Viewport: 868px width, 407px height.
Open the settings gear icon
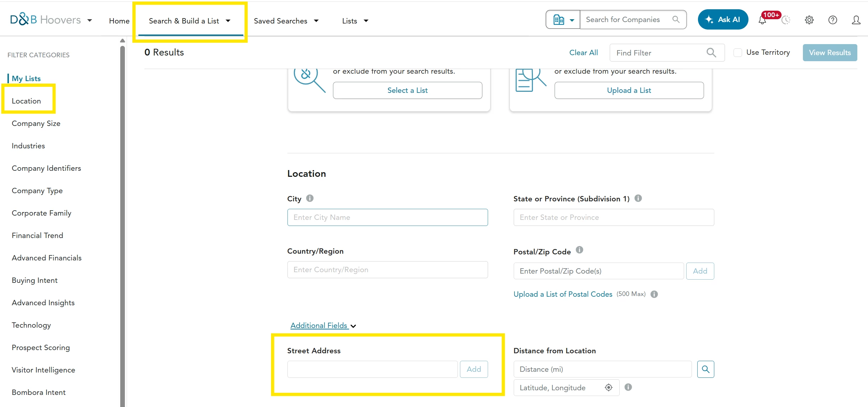point(809,20)
